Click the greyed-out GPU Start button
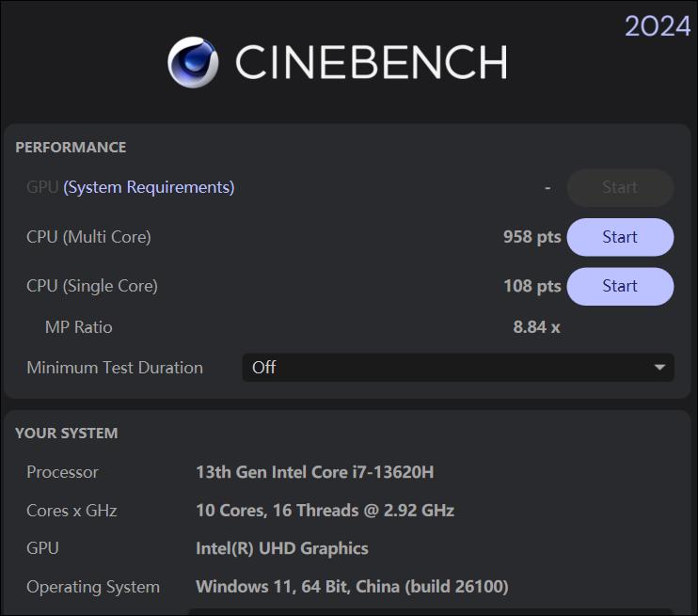This screenshot has height=616, width=698. coord(620,187)
